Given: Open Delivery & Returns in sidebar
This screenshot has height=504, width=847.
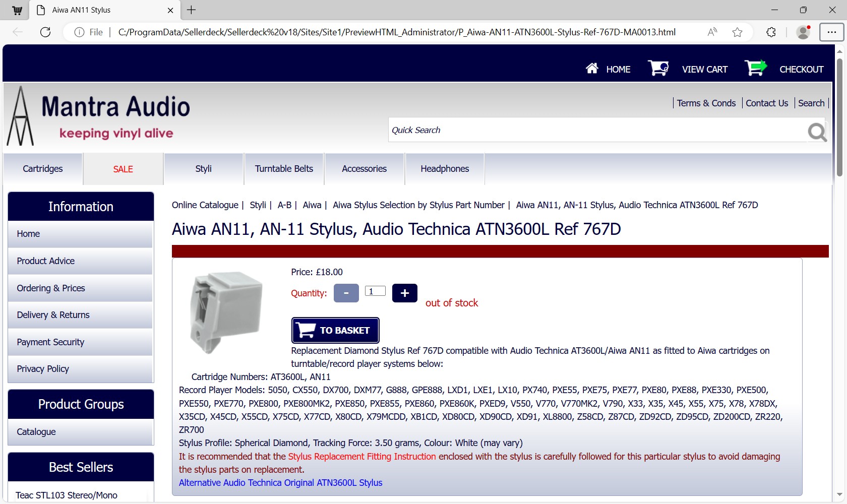Looking at the screenshot, I should 53,315.
